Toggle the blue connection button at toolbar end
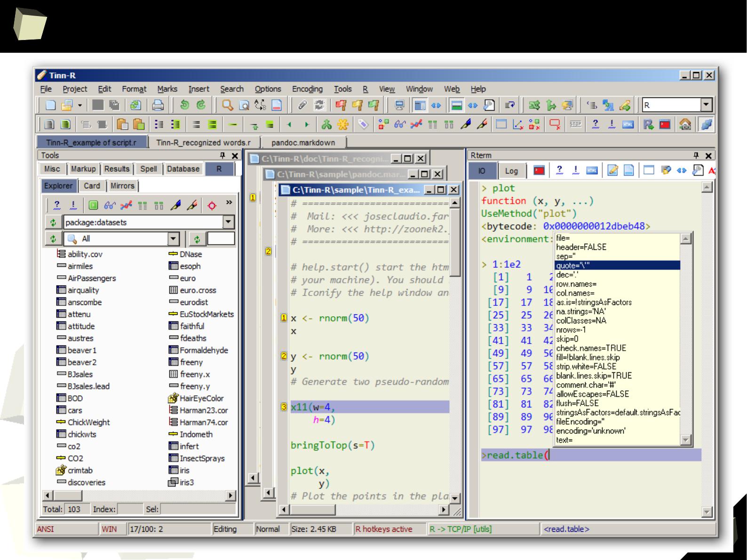 pyautogui.click(x=706, y=125)
